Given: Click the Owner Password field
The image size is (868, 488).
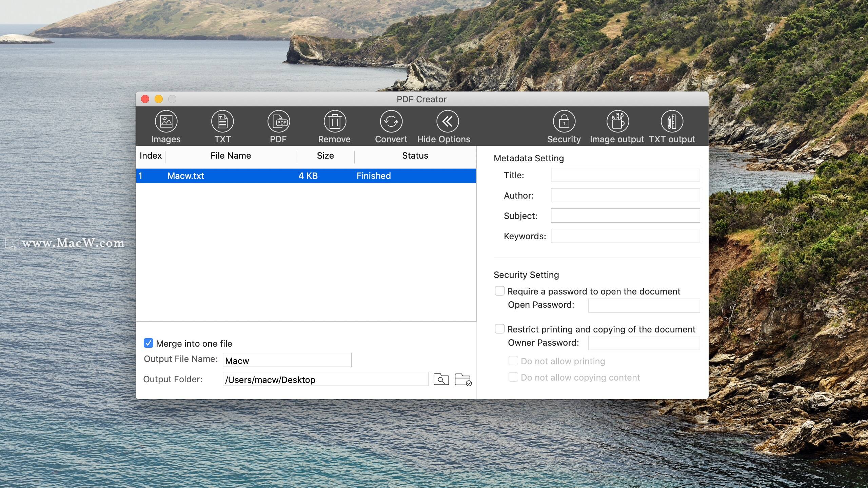Looking at the screenshot, I should (644, 343).
